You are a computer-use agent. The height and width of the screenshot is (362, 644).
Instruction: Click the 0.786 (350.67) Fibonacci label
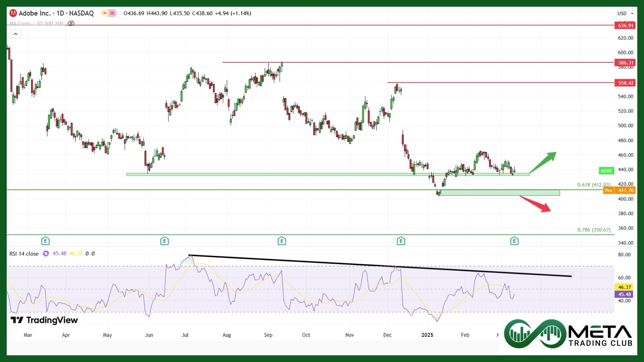click(x=594, y=230)
